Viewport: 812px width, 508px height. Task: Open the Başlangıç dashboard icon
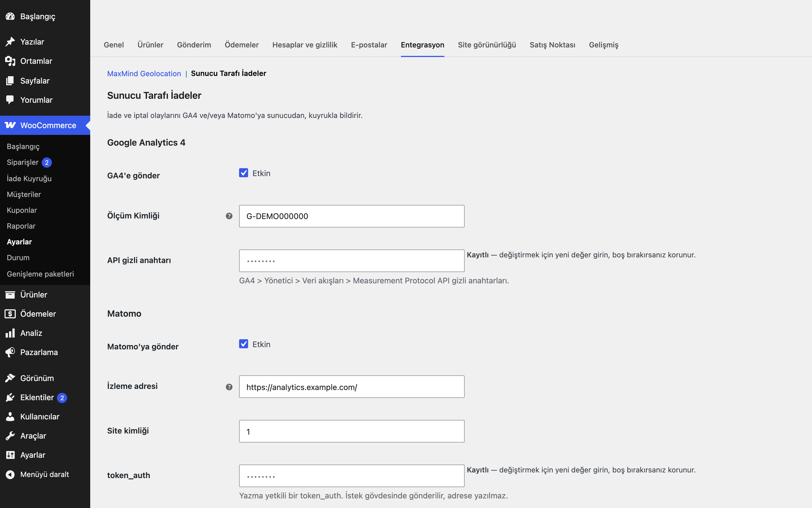pos(10,16)
